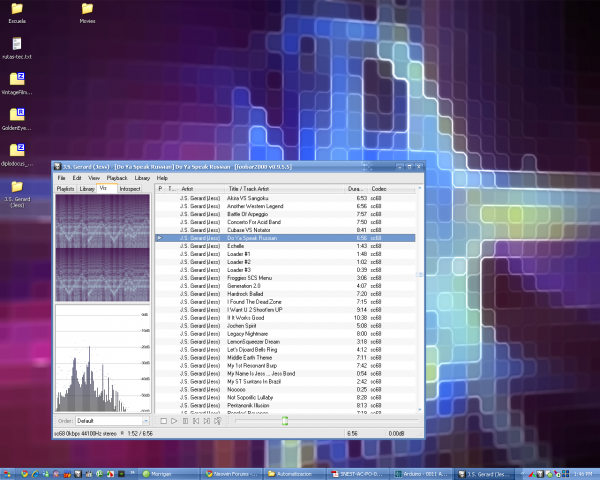Screen dimensions: 600x480
Task: Click the playback time 1:52 / 6:56 in status bar
Action: (140, 434)
